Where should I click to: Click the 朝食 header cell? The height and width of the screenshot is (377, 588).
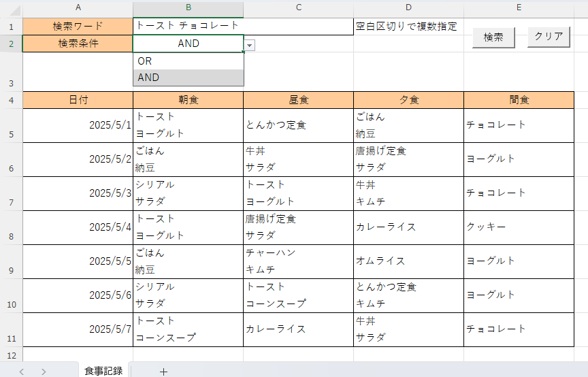(189, 100)
